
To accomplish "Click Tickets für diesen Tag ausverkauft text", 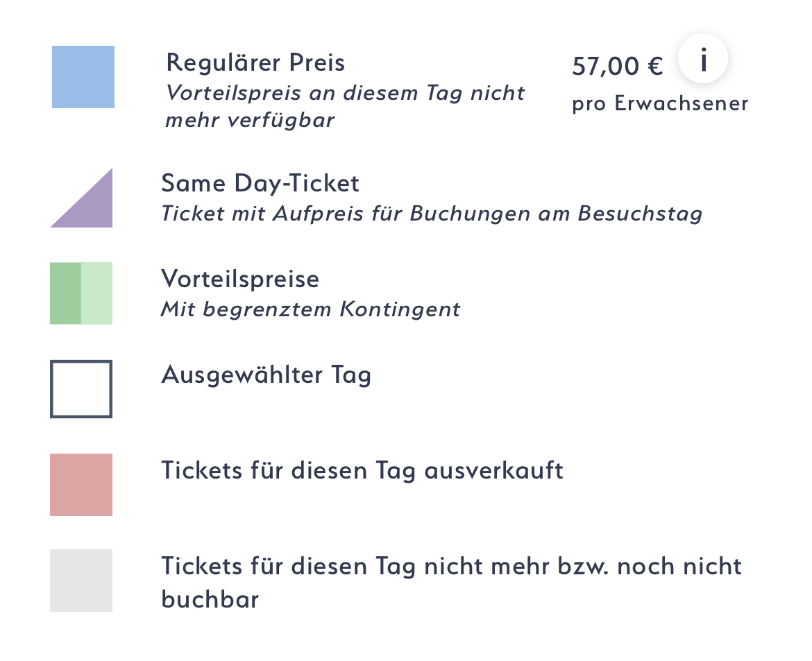I will click(362, 471).
